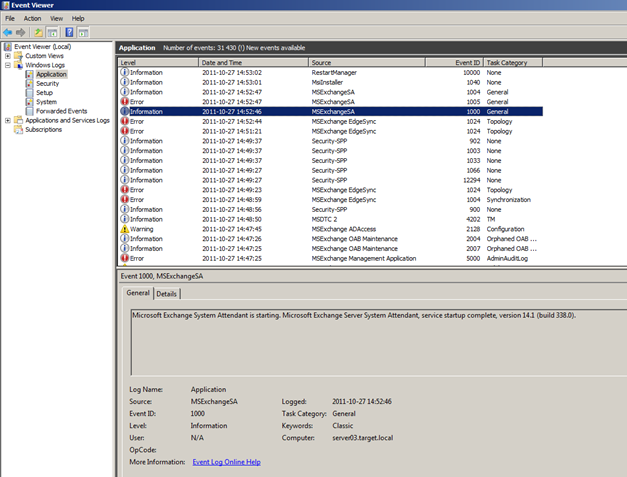627x477 pixels.
Task: Sort by the Task Category column header
Action: coord(513,62)
